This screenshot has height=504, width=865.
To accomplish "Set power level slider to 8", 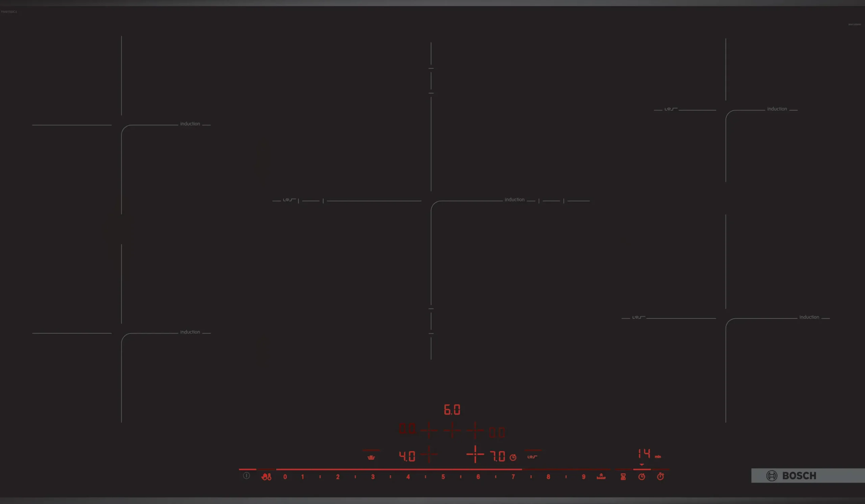I will (548, 477).
